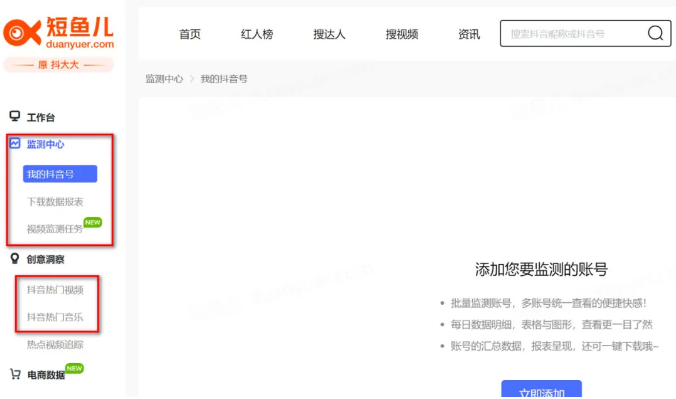Screen dimensions: 676x399
Task: Click the 原 抖大大 label
Action: click(x=59, y=65)
